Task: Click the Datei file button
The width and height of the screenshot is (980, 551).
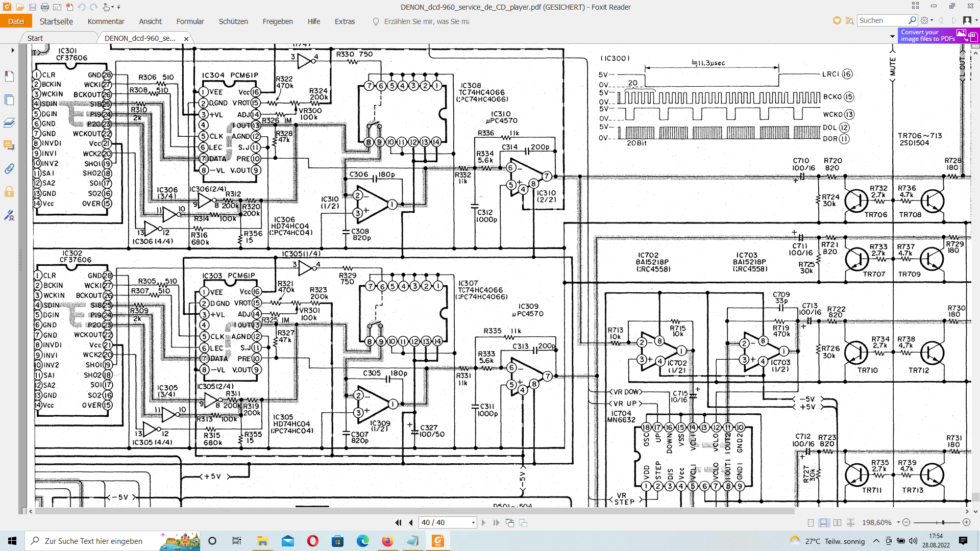Action: point(16,21)
